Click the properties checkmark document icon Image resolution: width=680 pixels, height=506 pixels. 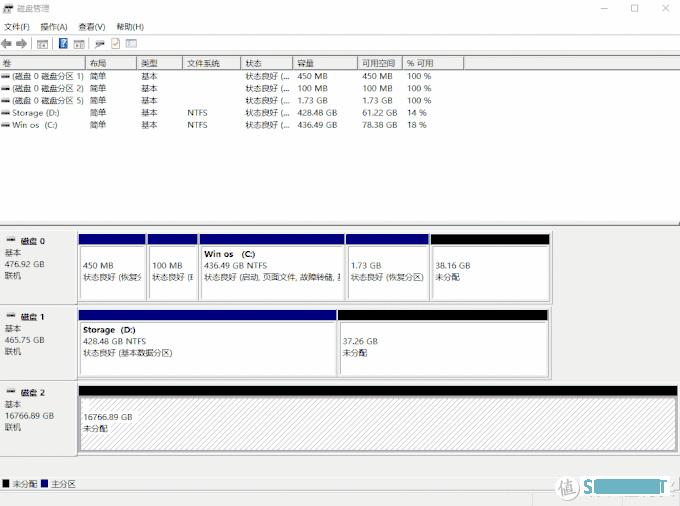pyautogui.click(x=115, y=43)
